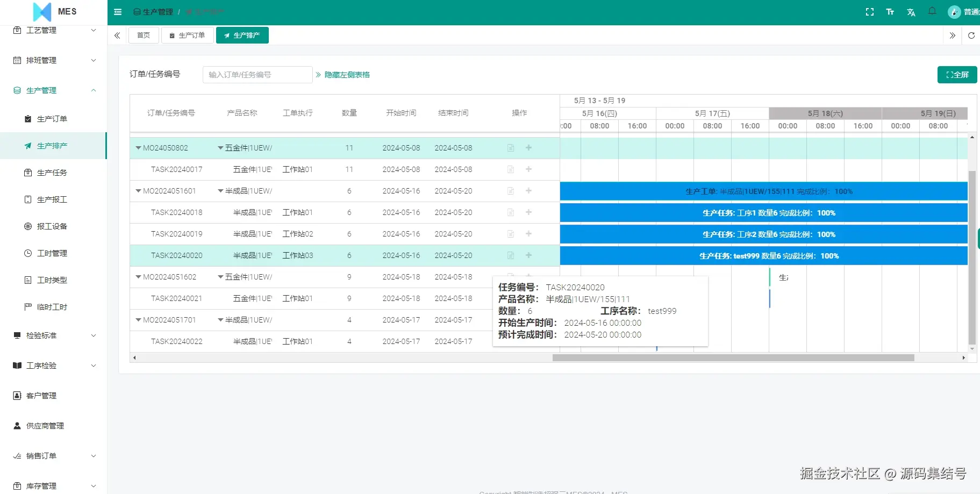Switch to the 首页 tab
Viewport: 980px width, 494px height.
(143, 35)
